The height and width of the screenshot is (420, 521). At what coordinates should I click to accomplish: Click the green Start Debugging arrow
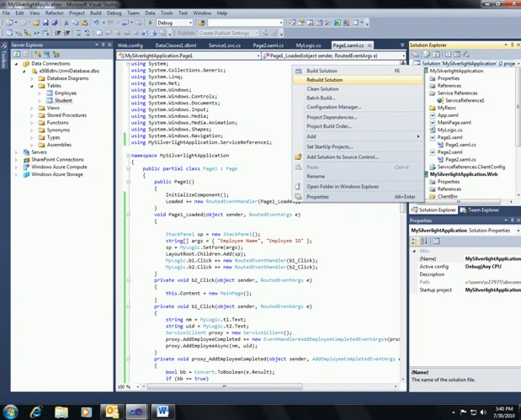[150, 23]
